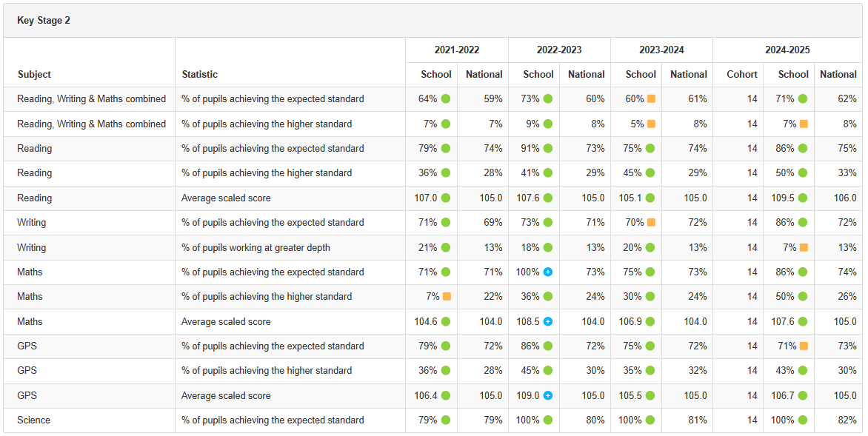Click orange square beside Writing 70% 2023-2024

pyautogui.click(x=651, y=222)
